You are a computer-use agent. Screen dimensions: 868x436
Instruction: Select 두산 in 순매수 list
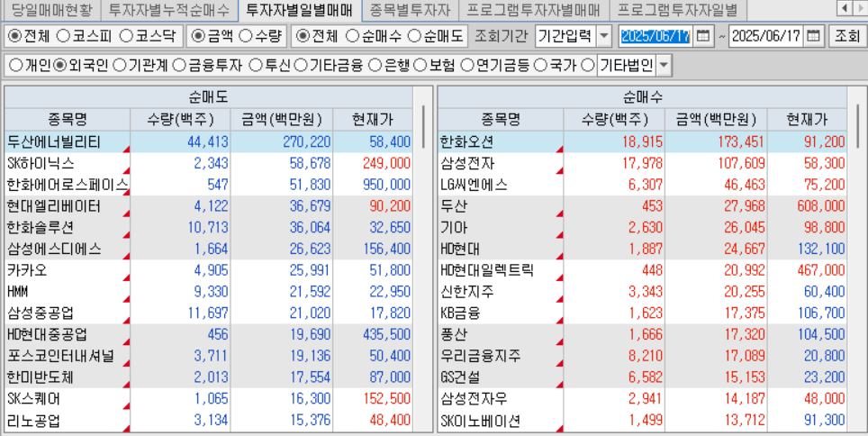(642, 206)
